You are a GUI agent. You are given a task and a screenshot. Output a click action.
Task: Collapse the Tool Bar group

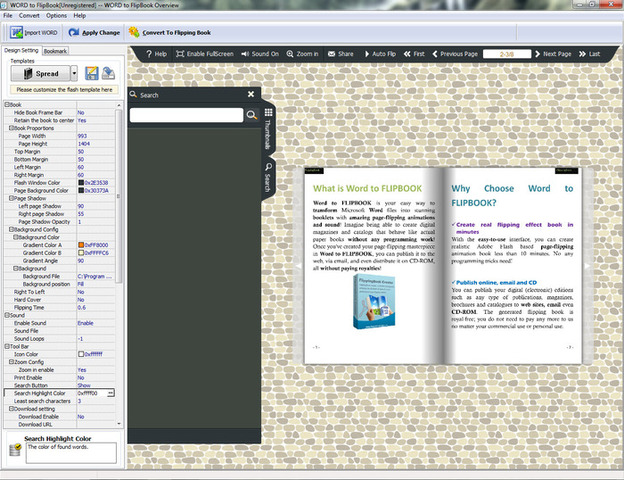[x=7, y=346]
